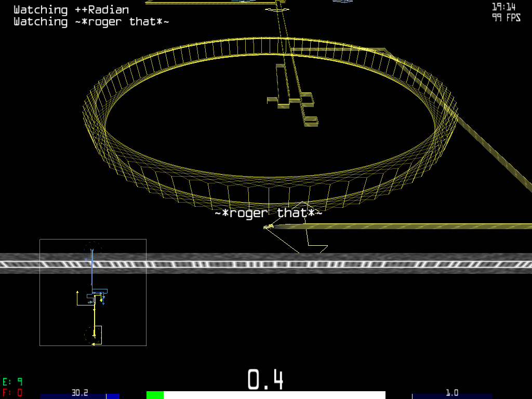Click the yellow light cycle at the trail tip

(269, 227)
